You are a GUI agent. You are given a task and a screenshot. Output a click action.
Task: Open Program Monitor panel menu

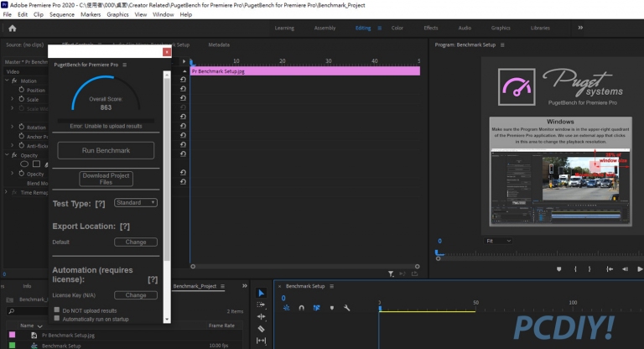tap(502, 44)
